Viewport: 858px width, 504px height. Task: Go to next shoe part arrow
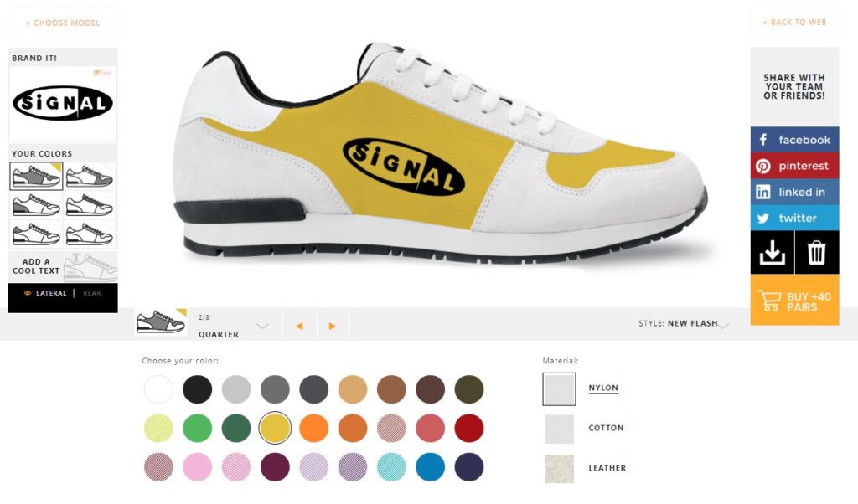coord(332,326)
